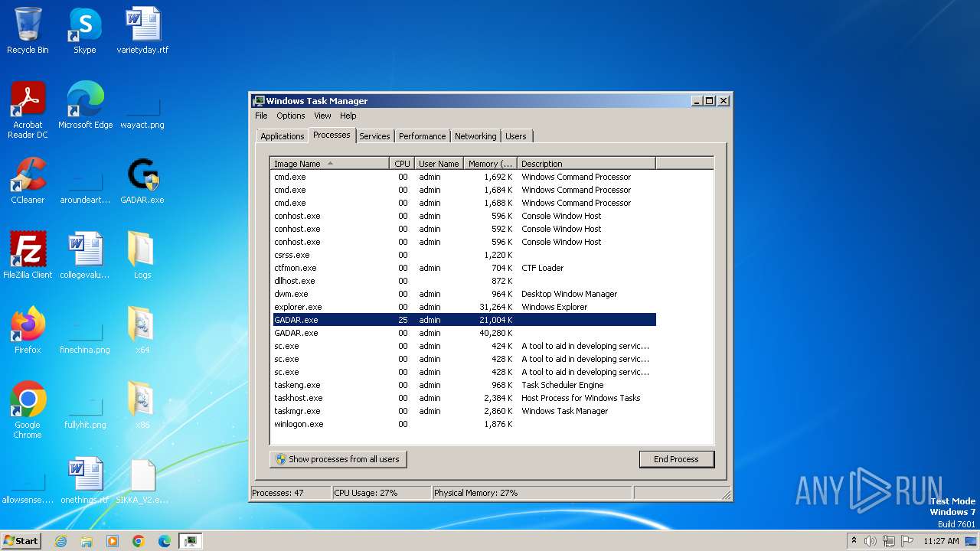Sort by User Name column header
Screen dimensions: 980x551
[439, 163]
